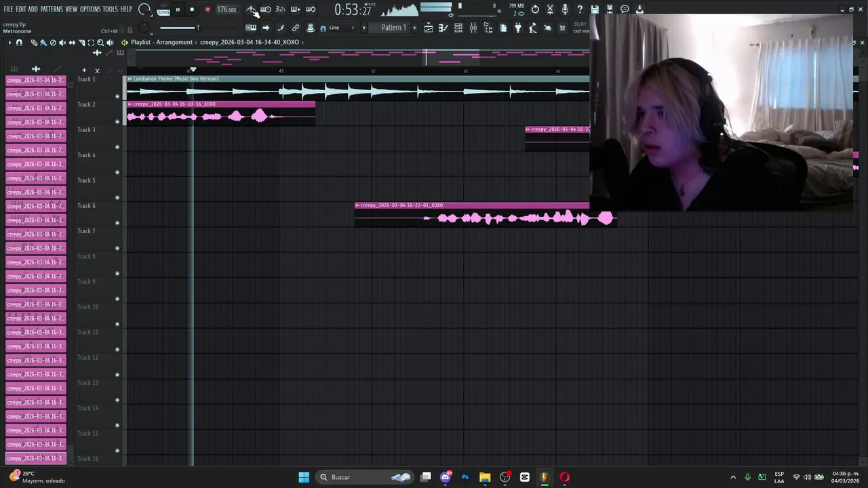Image resolution: width=868 pixels, height=488 pixels.
Task: Open the plugin picker plug icon
Action: (x=517, y=28)
